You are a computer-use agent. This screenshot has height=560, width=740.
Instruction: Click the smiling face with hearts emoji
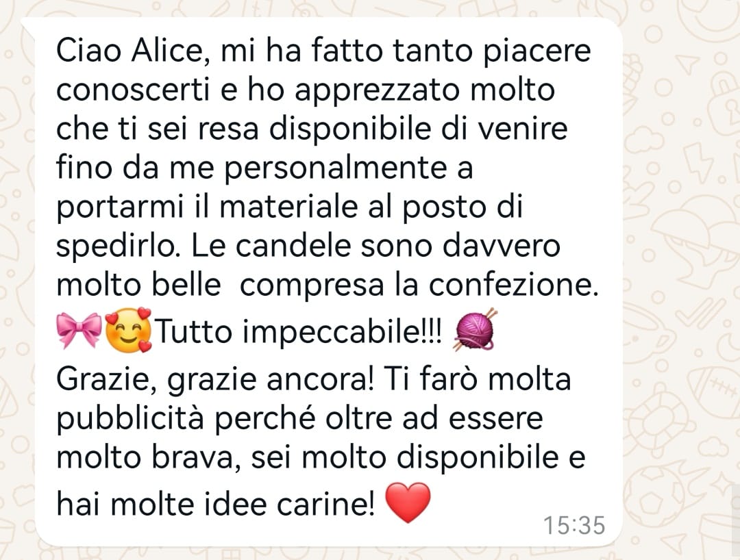(x=128, y=329)
